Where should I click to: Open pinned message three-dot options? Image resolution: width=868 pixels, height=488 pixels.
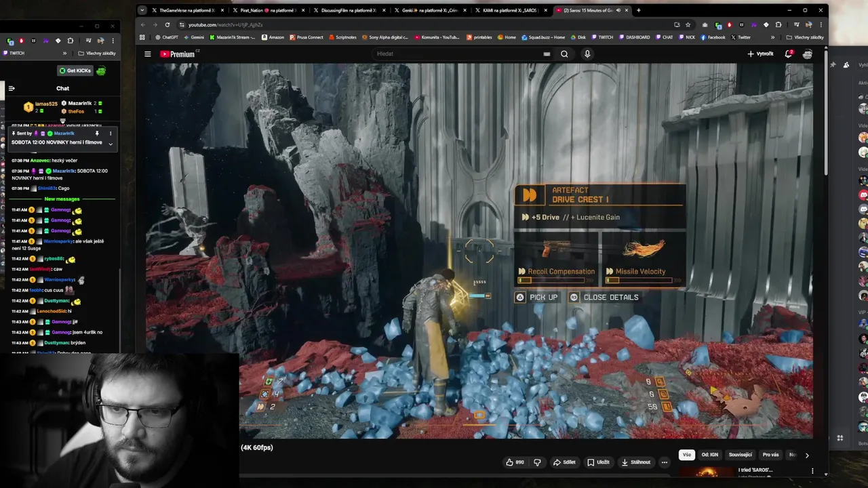(x=111, y=134)
